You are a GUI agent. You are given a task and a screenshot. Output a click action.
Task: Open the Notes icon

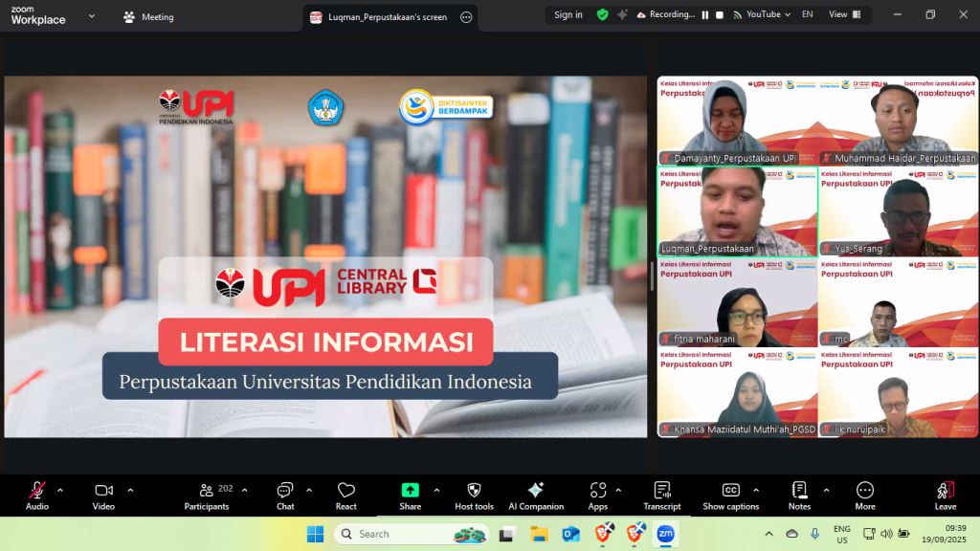coord(799,495)
